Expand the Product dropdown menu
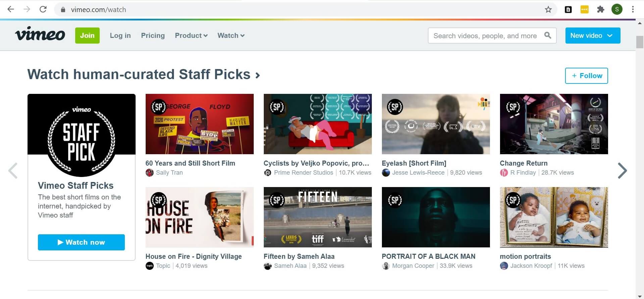Screen dimensions: 644x299 point(191,36)
